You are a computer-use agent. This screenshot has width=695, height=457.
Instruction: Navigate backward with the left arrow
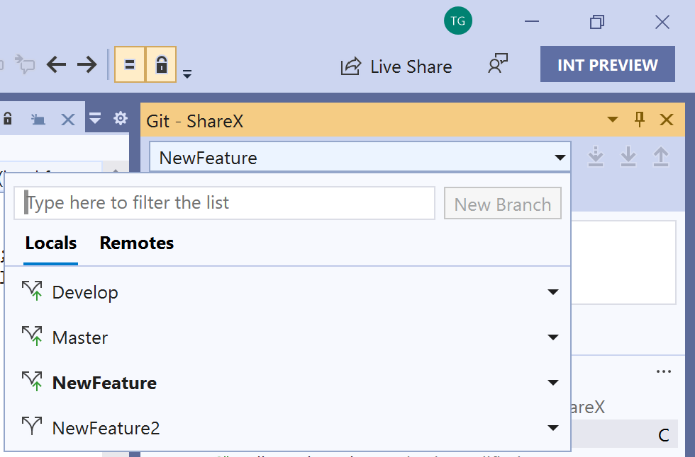(x=56, y=65)
